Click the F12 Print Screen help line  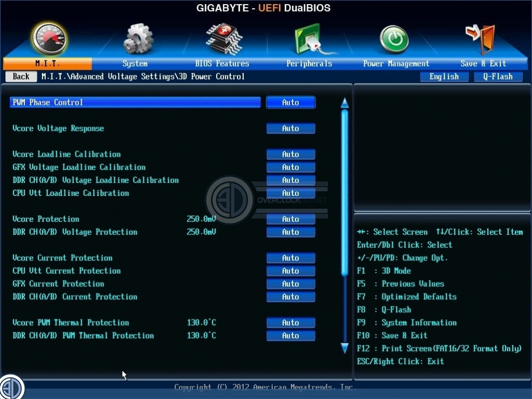point(440,349)
